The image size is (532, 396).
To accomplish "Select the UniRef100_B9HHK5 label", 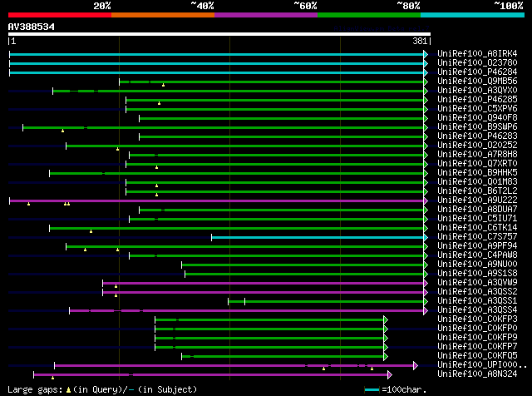I will 477,173.
